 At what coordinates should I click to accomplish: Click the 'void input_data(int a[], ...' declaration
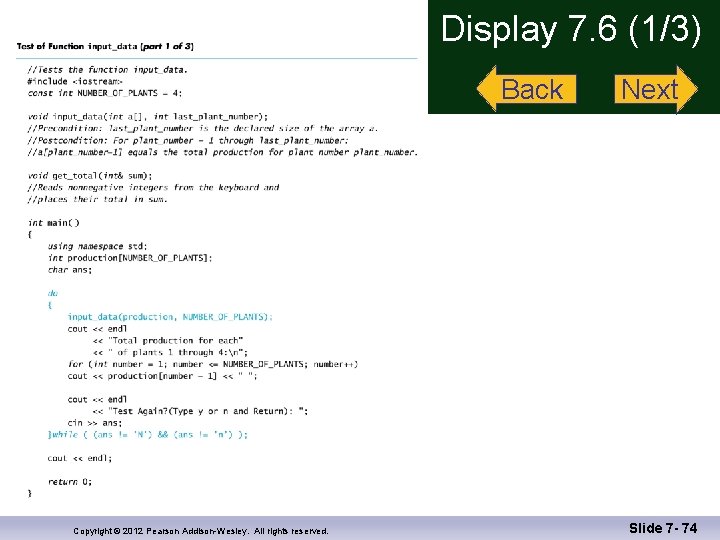coord(147,117)
